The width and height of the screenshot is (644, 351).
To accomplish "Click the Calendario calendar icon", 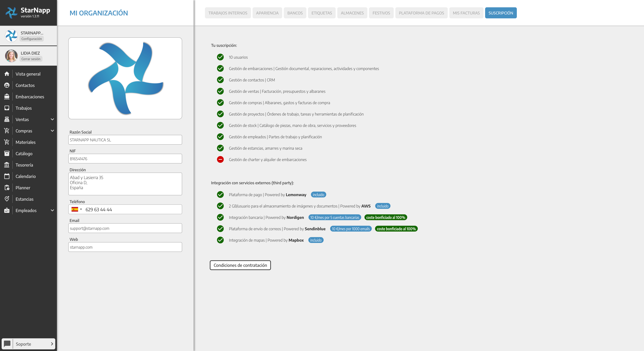I will tap(7, 176).
